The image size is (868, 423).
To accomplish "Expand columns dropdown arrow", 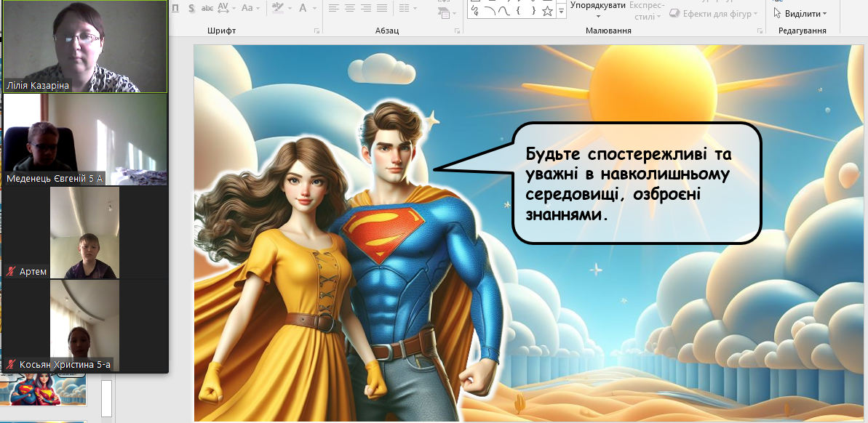I will (x=415, y=8).
